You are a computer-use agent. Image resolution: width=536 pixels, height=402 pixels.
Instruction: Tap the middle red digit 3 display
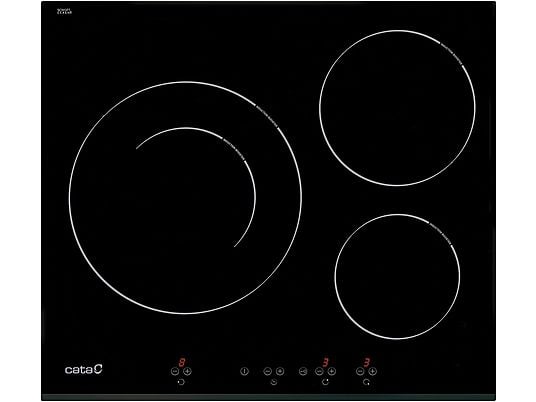click(x=325, y=362)
